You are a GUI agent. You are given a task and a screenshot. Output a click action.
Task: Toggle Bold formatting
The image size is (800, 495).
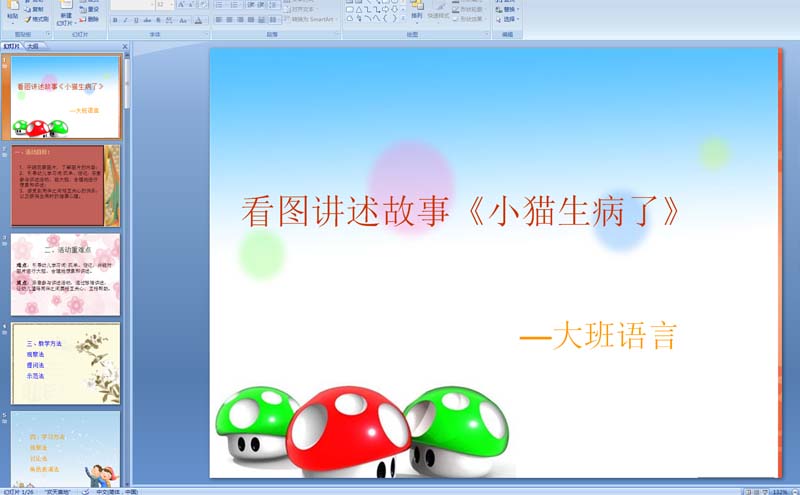pos(115,20)
